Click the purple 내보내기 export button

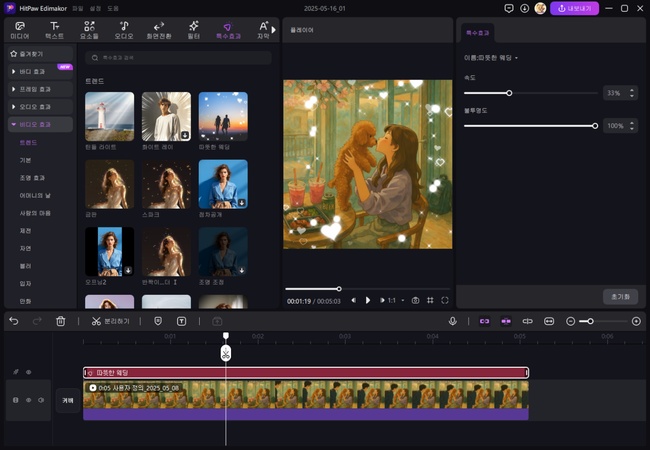point(575,8)
